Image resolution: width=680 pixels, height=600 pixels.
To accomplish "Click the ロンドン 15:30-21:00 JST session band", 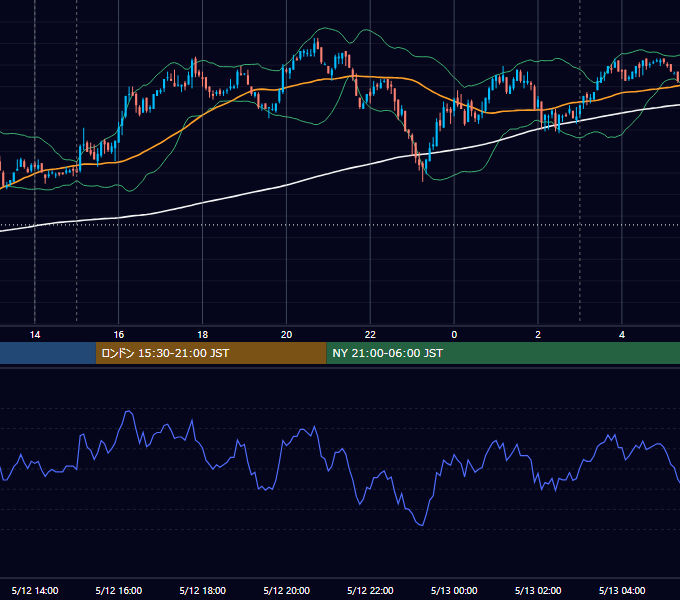I will coord(211,353).
